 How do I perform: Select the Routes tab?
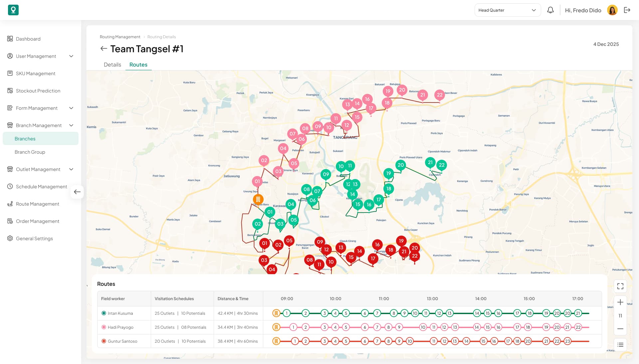pyautogui.click(x=138, y=65)
